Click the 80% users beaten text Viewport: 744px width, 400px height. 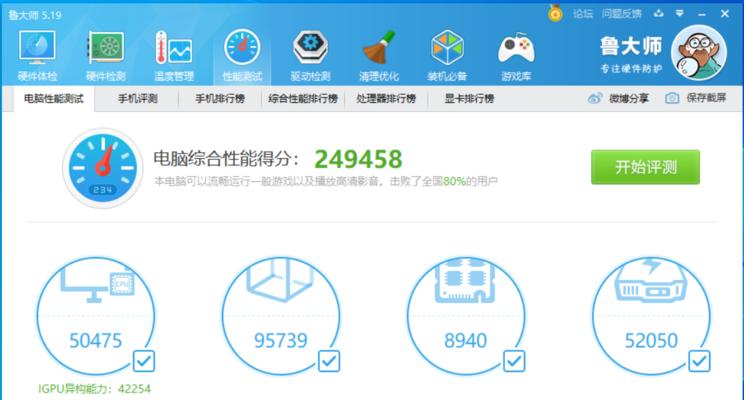coord(454,181)
